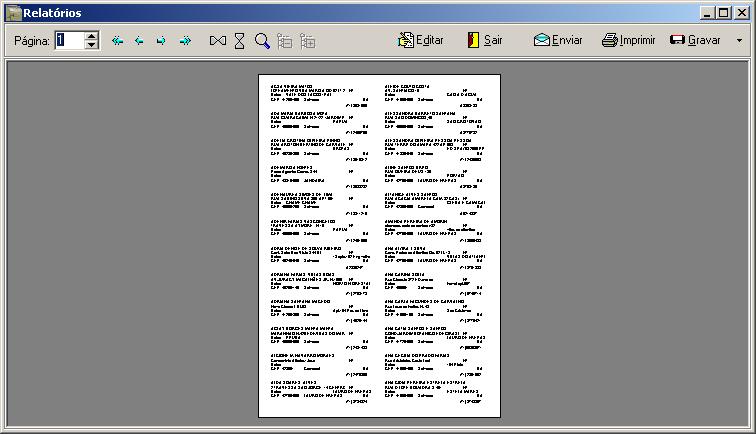Decrease page number with down spinner
Image resolution: width=756 pixels, height=434 pixels.
click(91, 45)
